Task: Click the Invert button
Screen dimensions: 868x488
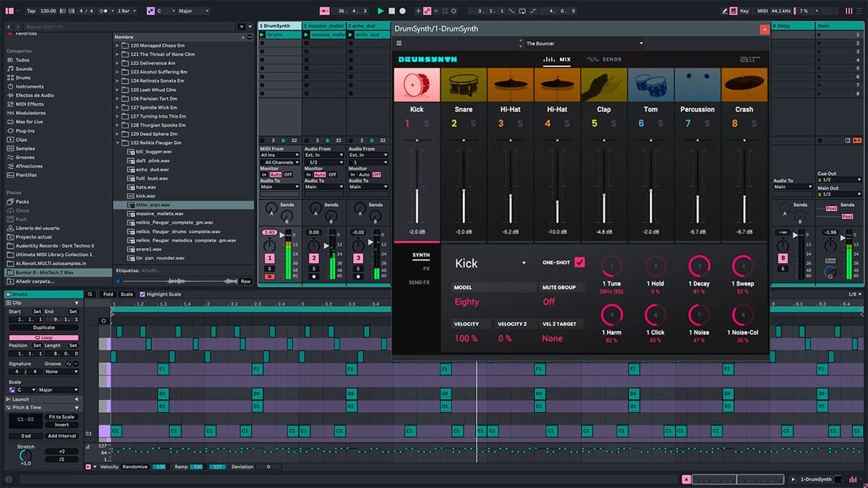Action: (x=61, y=425)
